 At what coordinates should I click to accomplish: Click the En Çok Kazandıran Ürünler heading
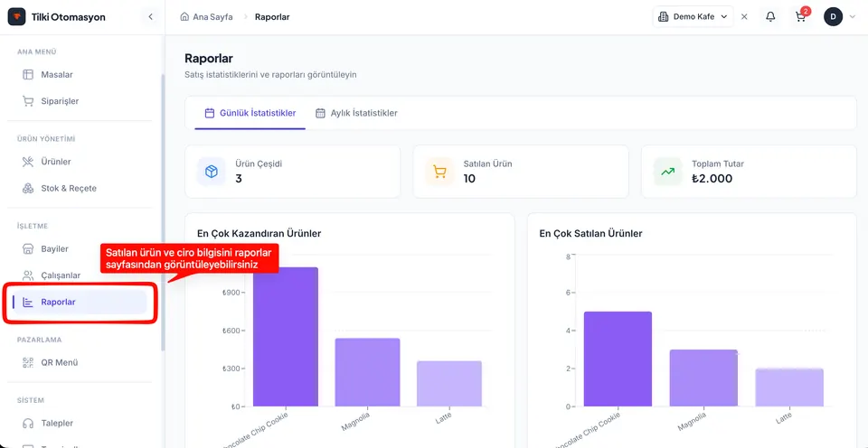pos(259,233)
